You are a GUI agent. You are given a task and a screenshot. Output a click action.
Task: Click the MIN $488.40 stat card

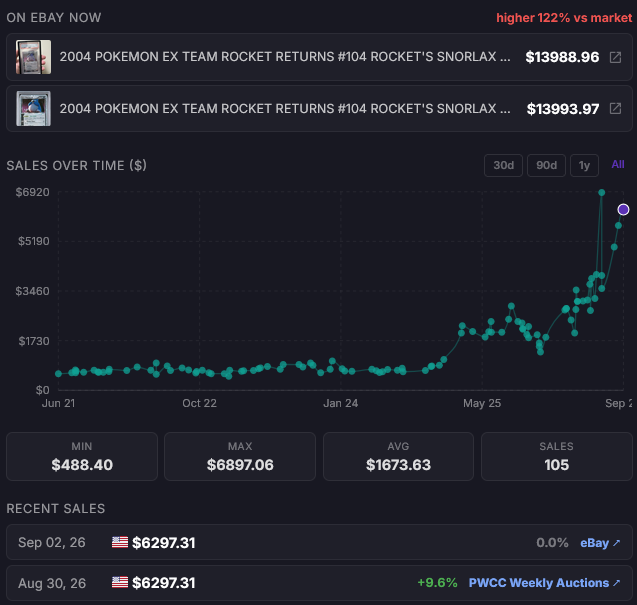click(82, 456)
